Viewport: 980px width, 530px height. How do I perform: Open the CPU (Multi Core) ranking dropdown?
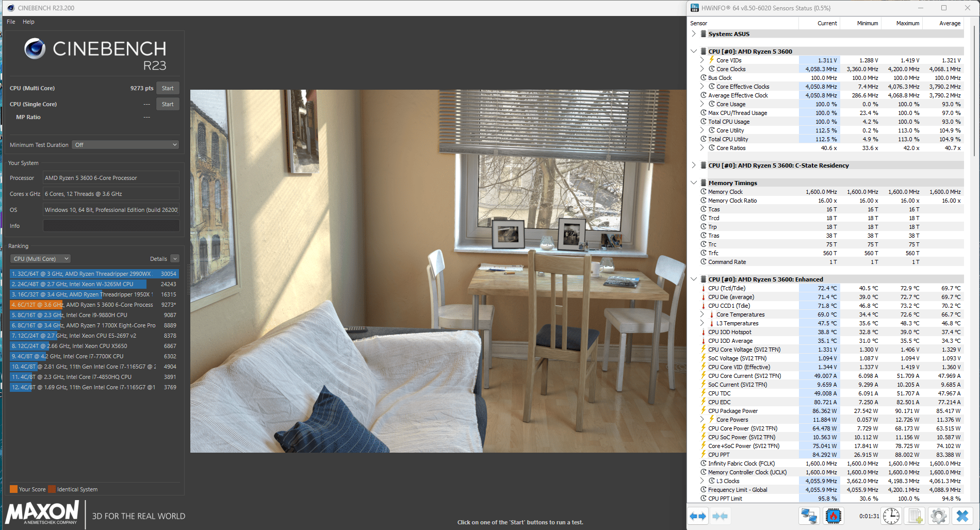tap(40, 259)
